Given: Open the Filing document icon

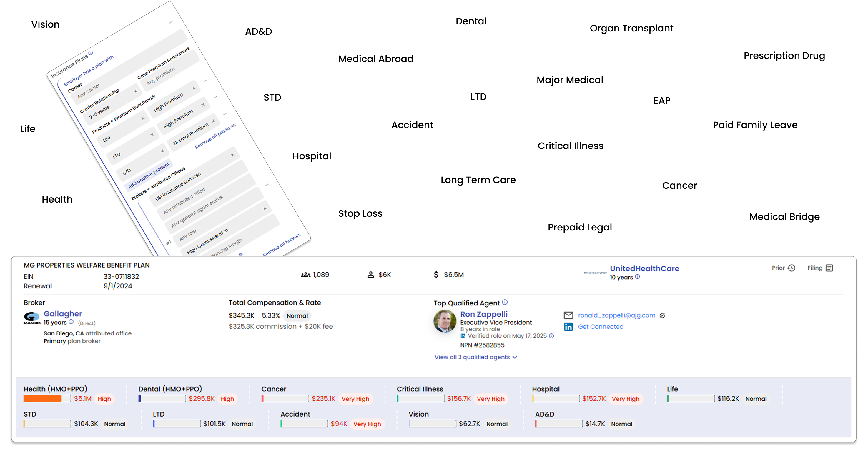Looking at the screenshot, I should [829, 268].
